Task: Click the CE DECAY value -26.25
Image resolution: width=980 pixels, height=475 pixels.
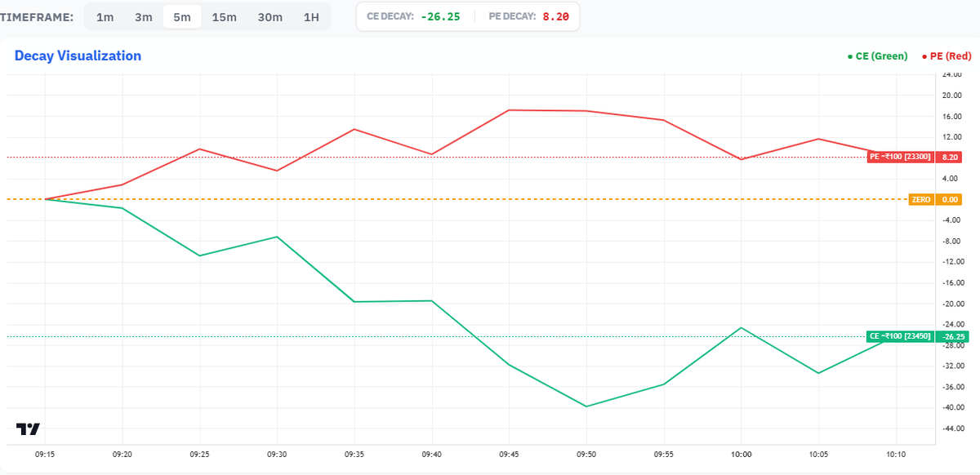Action: (x=440, y=16)
